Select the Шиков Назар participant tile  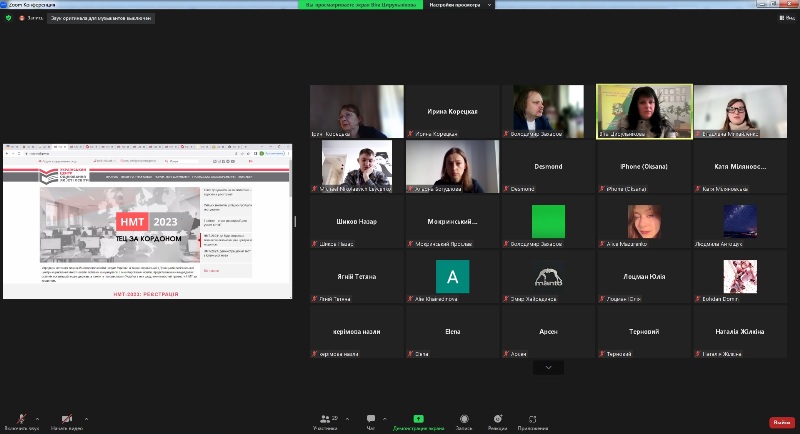tap(357, 222)
